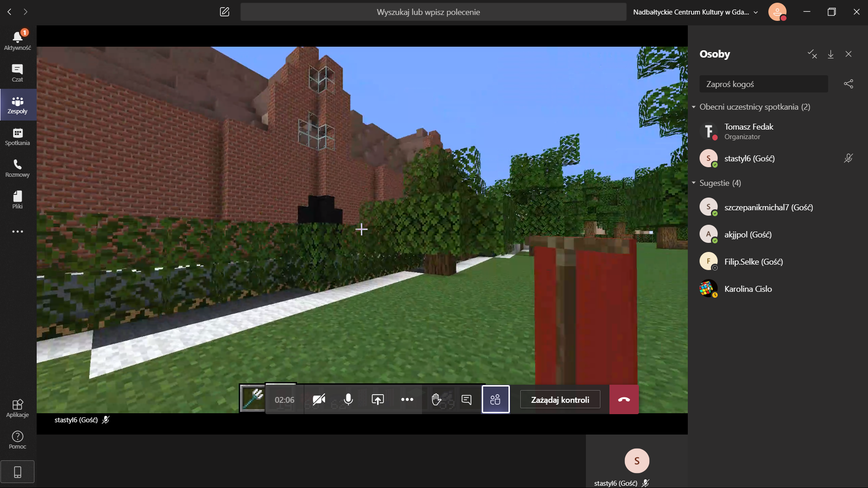Image resolution: width=868 pixels, height=488 pixels.
Task: Click the mobile app download icon
Action: click(18, 472)
